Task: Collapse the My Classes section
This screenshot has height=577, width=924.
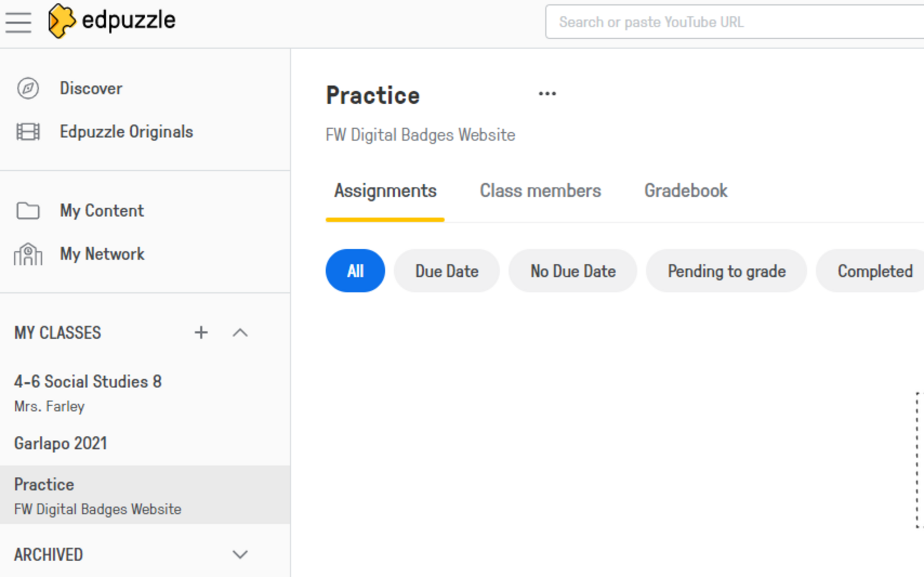Action: click(240, 333)
